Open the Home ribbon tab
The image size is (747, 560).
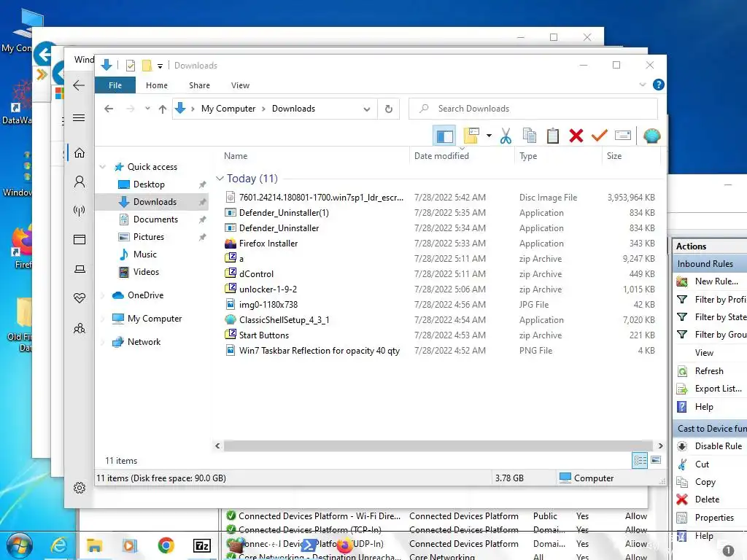click(157, 85)
